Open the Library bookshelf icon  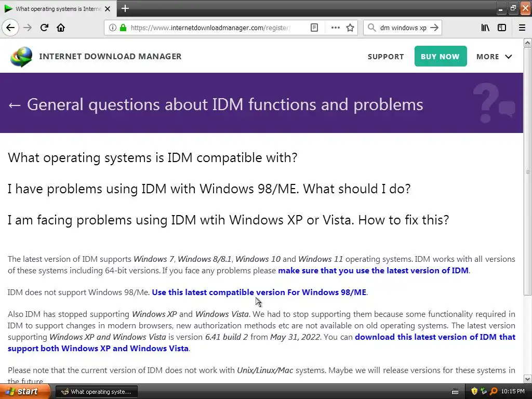(485, 28)
